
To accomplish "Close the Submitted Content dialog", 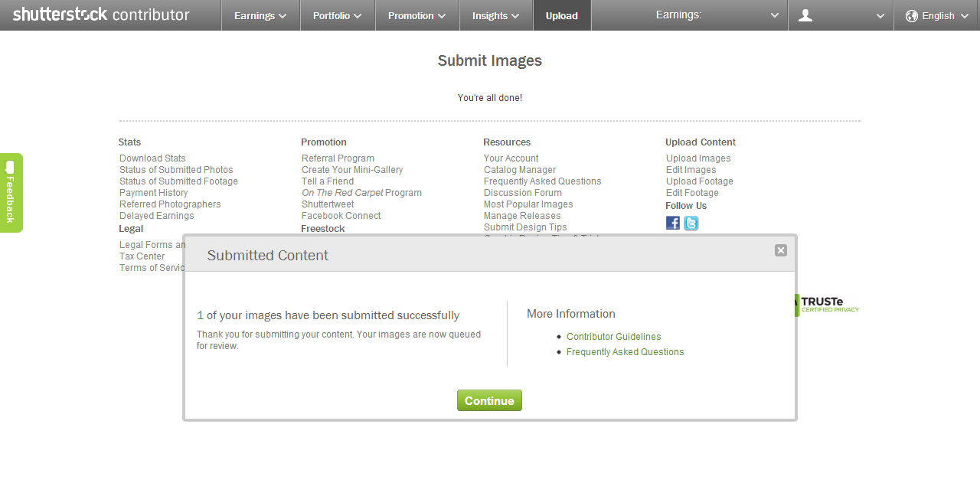I will click(781, 250).
